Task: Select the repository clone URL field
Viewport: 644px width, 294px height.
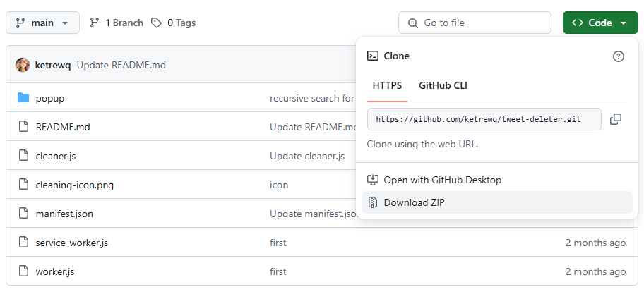Action: 484,119
